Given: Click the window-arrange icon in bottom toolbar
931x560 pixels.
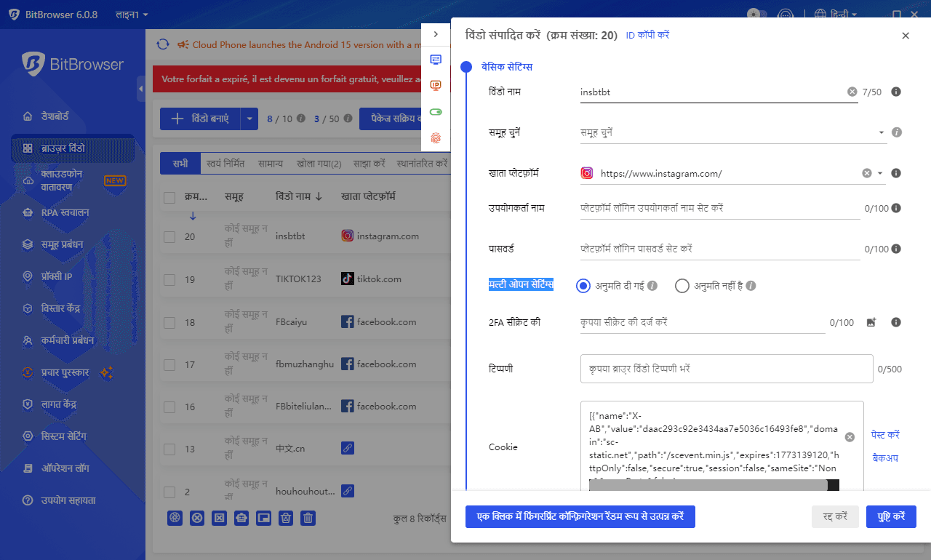Looking at the screenshot, I should (264, 518).
